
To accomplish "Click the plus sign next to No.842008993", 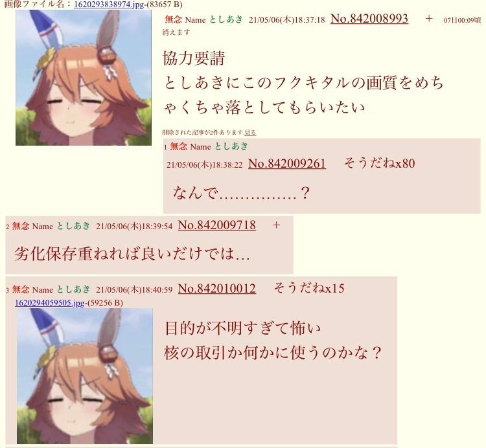I will [x=429, y=19].
